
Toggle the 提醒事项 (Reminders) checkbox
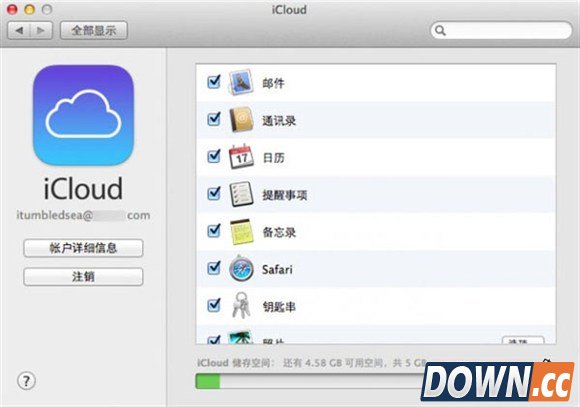(x=214, y=194)
